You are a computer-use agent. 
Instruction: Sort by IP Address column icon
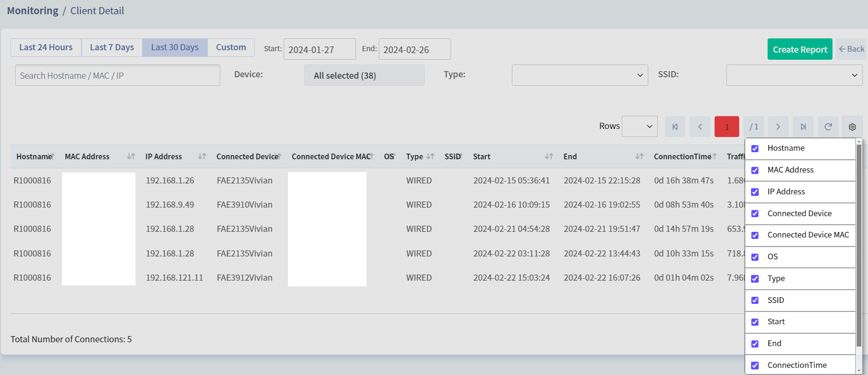coord(202,156)
